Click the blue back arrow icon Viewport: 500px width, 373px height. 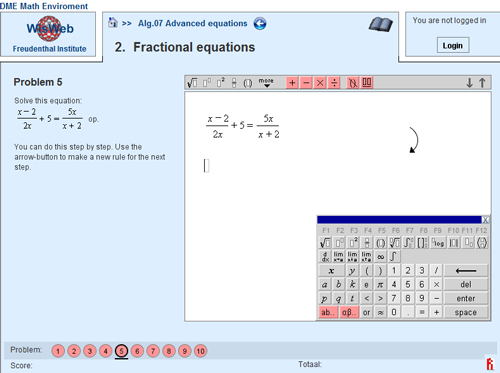pos(260,24)
